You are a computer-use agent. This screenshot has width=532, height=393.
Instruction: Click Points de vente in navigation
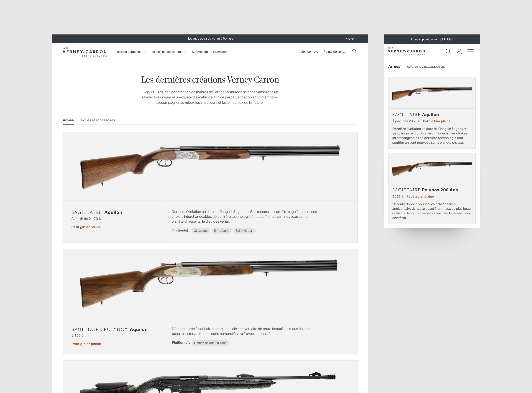click(x=334, y=52)
